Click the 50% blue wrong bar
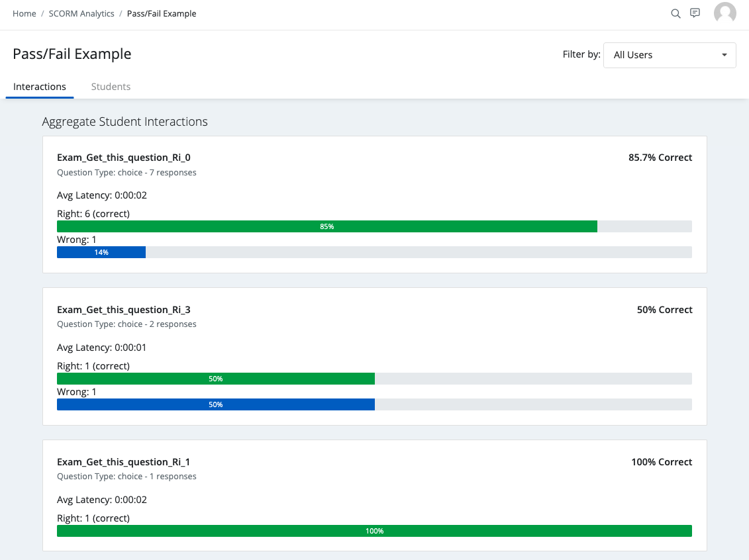Viewport: 749px width, 560px height. 216,404
